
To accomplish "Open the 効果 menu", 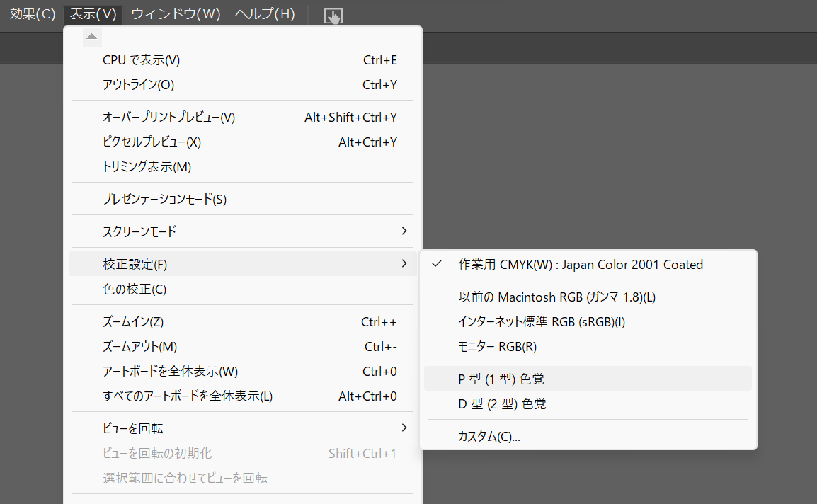I will pos(33,14).
